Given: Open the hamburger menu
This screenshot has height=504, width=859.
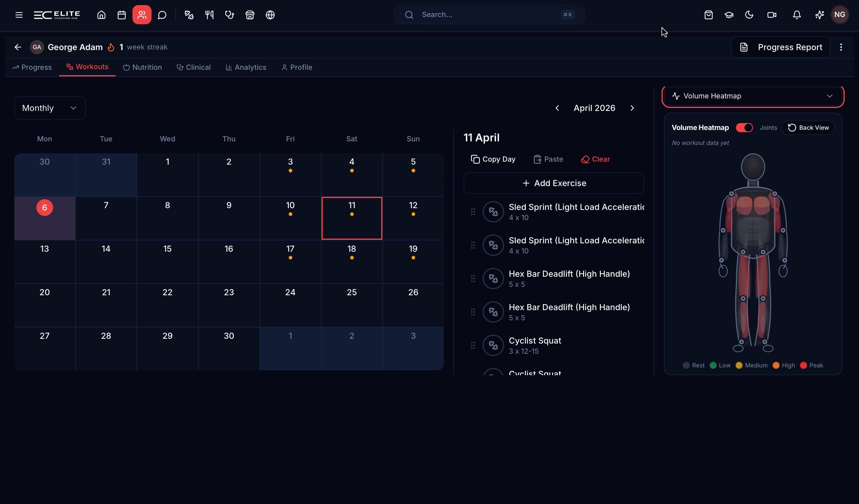Looking at the screenshot, I should coord(19,15).
